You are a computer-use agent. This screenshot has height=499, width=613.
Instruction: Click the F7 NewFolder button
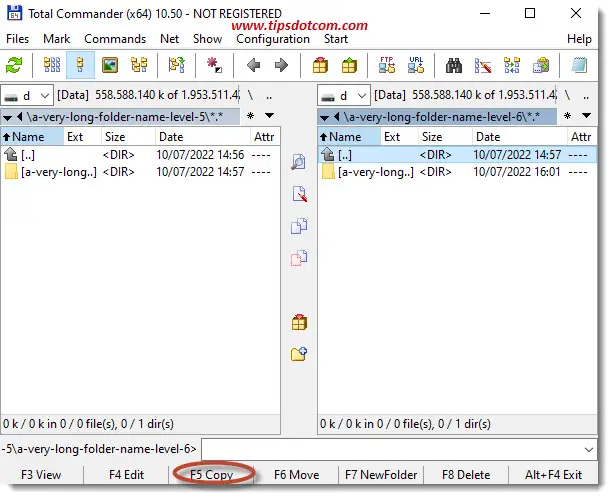click(381, 475)
